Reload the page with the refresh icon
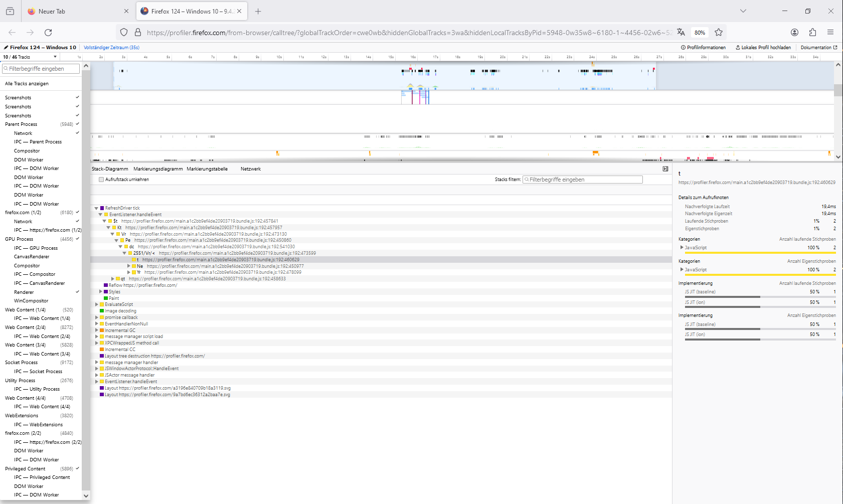 click(48, 32)
